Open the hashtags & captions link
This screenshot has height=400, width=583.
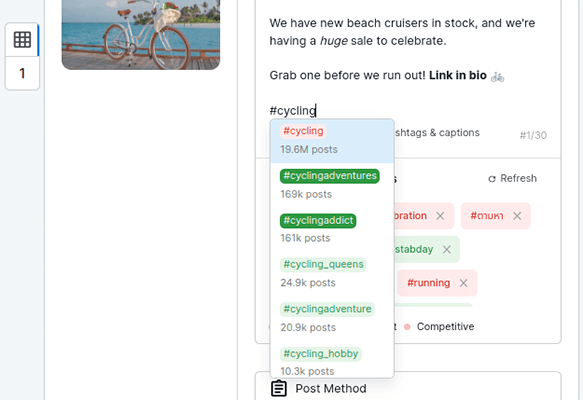point(437,133)
